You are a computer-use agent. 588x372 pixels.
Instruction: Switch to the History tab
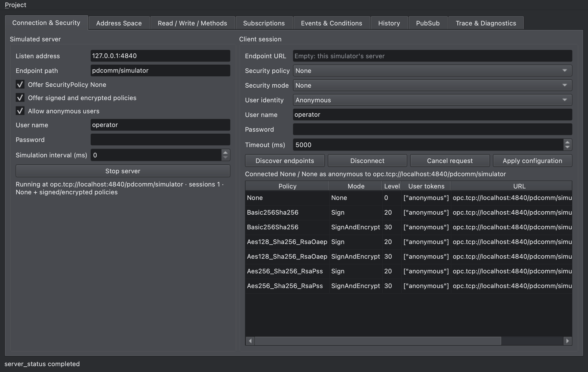point(389,23)
